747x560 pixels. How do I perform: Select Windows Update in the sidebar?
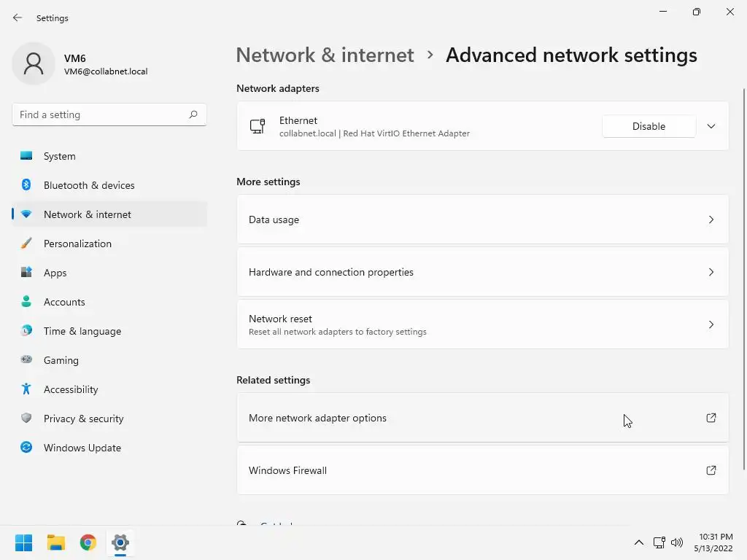click(82, 448)
